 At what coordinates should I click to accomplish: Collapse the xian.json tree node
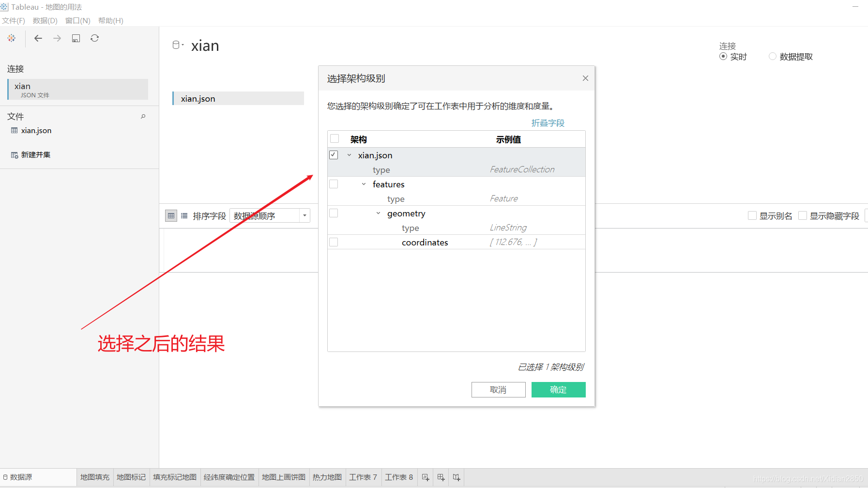click(349, 155)
